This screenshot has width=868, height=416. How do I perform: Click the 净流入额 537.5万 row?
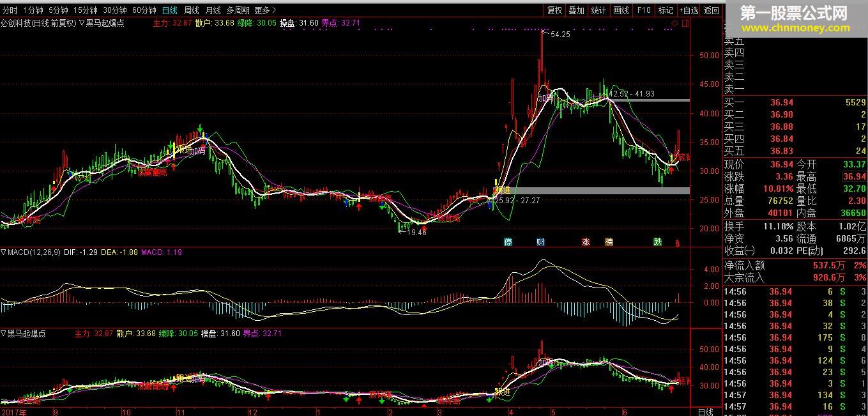click(795, 265)
